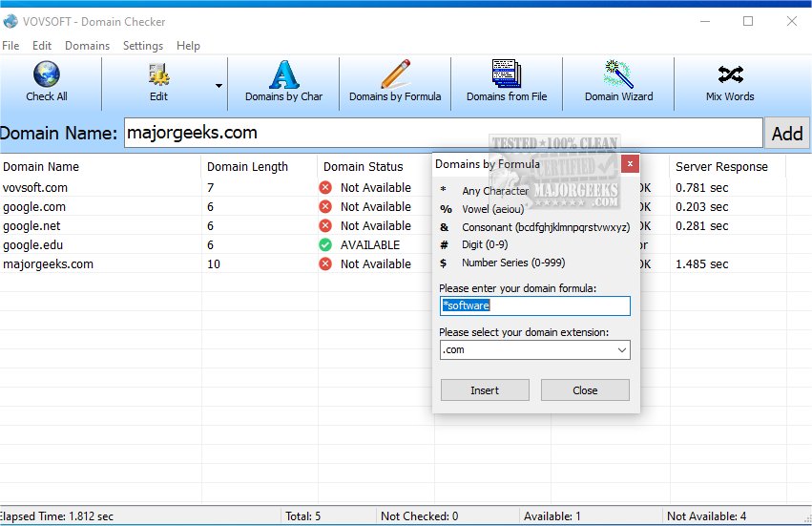
Task: Click the Insert button in dialog
Action: (x=485, y=390)
